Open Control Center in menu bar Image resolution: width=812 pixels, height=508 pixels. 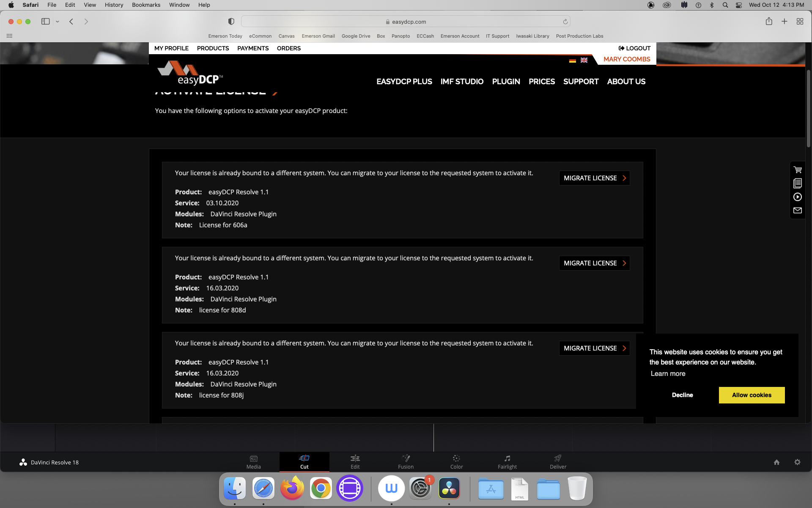tap(739, 5)
